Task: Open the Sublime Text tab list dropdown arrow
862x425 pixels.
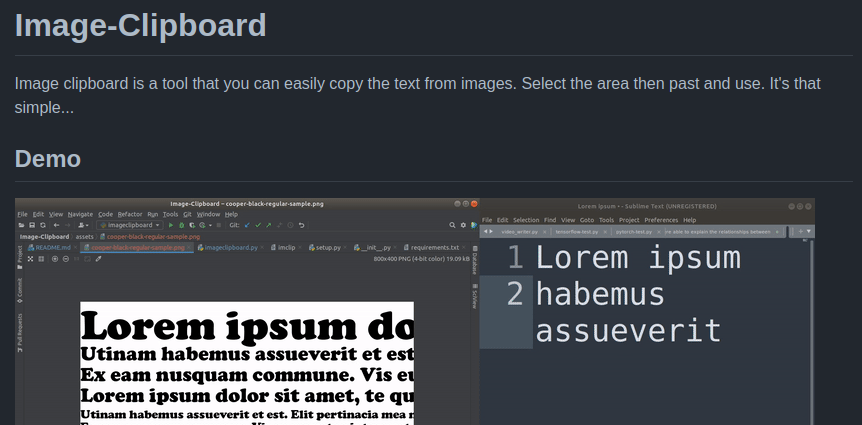Action: coord(808,231)
